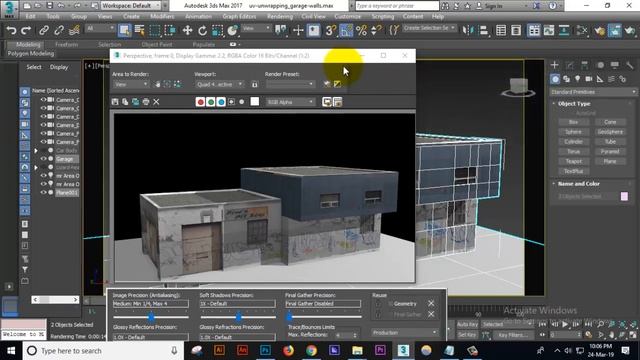Open the Selection Filter All dropdown
Viewport: 640px width, 360px height.
[x=100, y=28]
